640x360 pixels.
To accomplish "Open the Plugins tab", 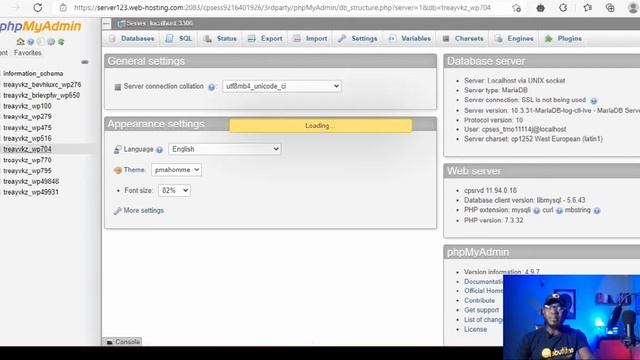I will (x=564, y=38).
